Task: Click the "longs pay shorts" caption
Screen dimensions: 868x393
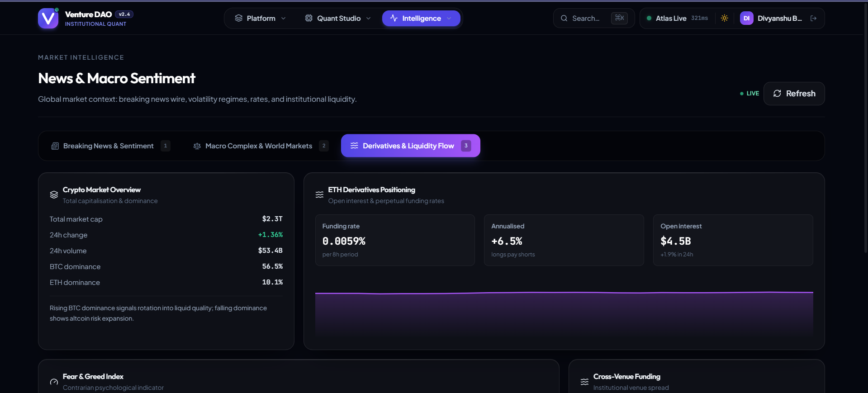Action: pyautogui.click(x=513, y=255)
